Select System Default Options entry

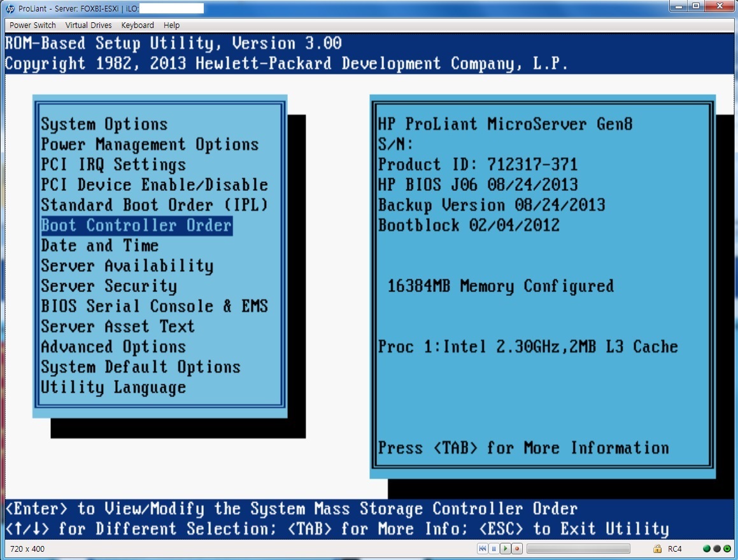pos(141,367)
